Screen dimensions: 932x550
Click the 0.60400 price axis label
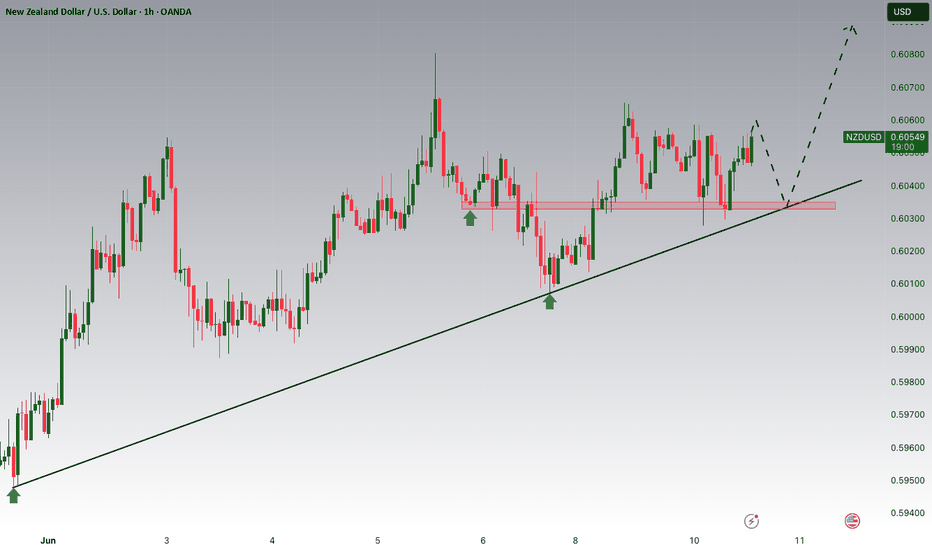(908, 186)
